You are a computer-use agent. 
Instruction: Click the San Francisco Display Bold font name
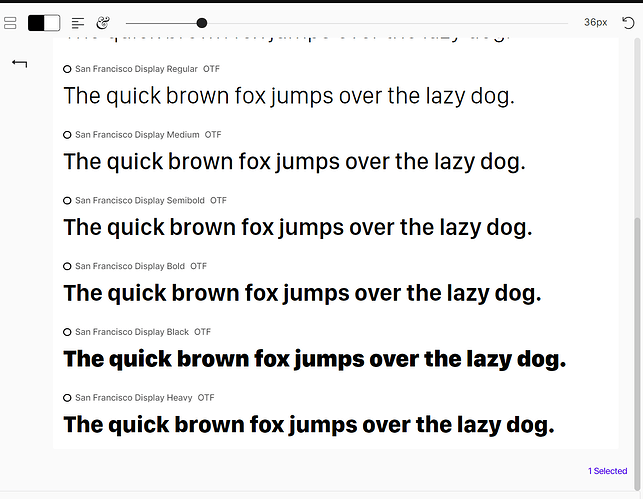coord(130,266)
